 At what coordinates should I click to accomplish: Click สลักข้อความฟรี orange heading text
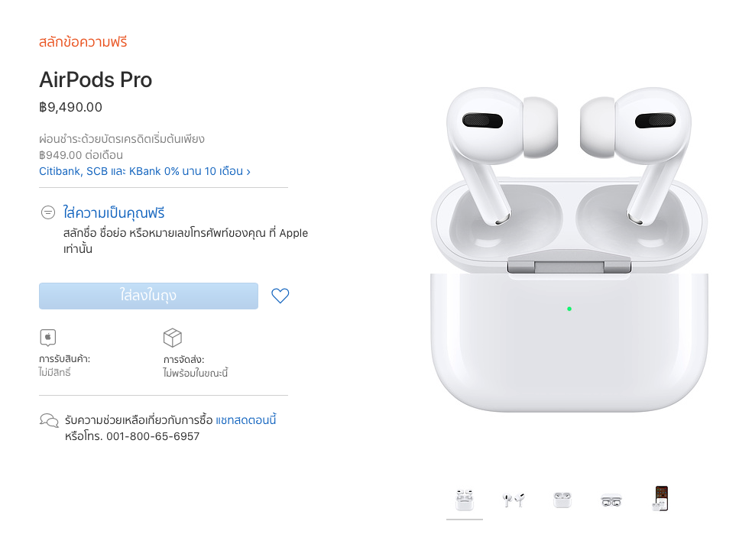(83, 42)
